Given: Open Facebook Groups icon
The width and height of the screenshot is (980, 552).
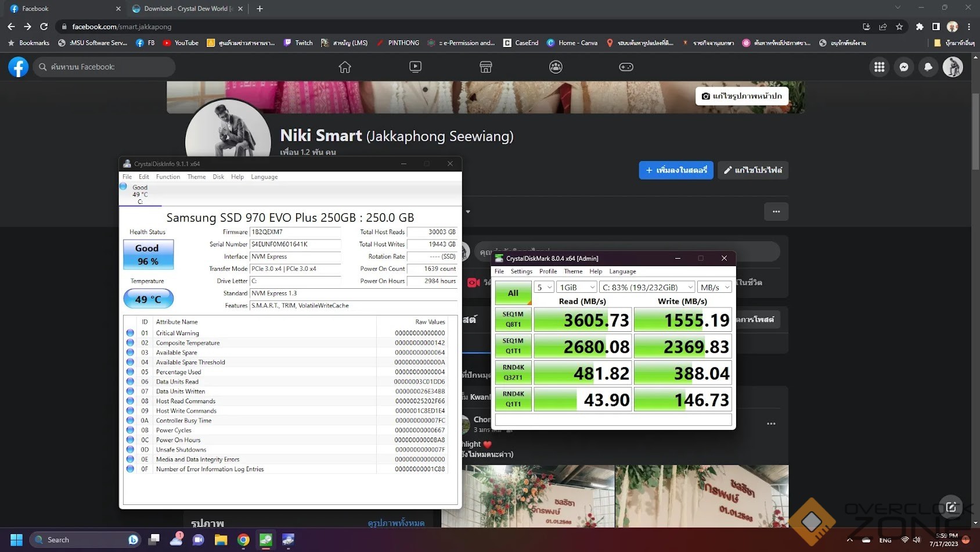Looking at the screenshot, I should (x=556, y=67).
